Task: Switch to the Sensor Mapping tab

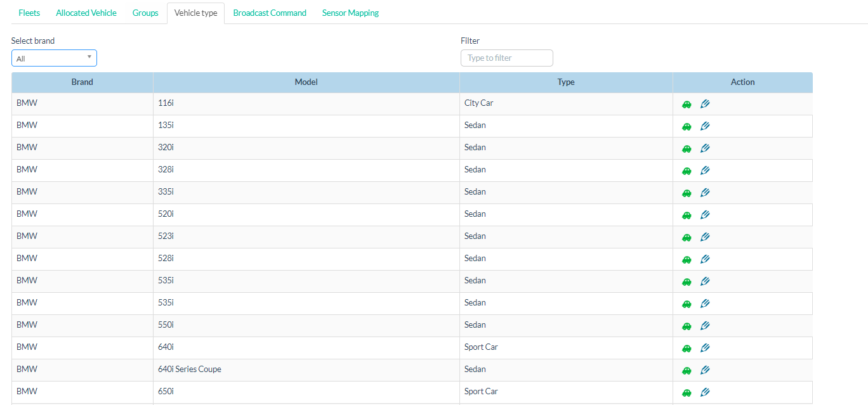Action: [350, 13]
